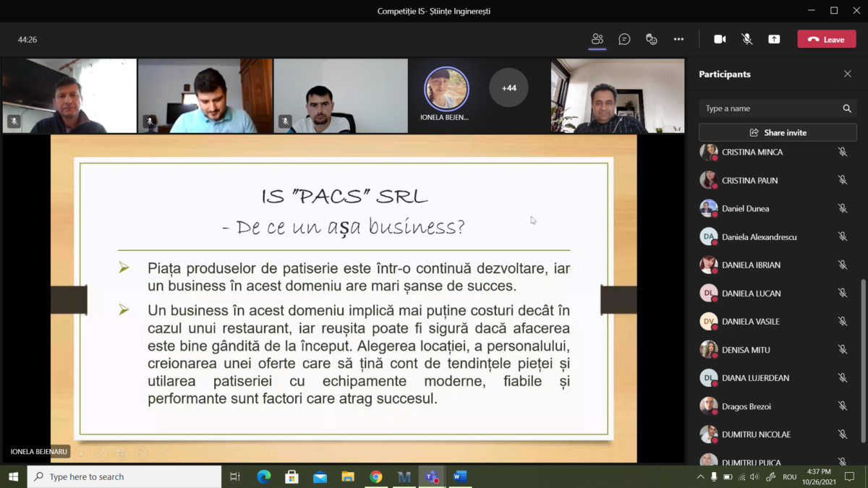Image resolution: width=868 pixels, height=488 pixels.
Task: Close the Participants panel
Action: (x=848, y=74)
